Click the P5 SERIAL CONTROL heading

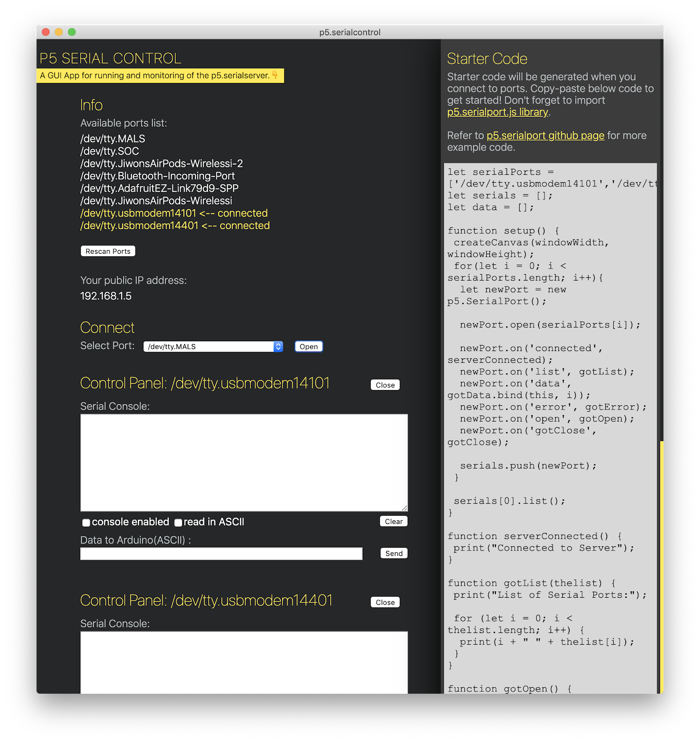click(x=110, y=58)
